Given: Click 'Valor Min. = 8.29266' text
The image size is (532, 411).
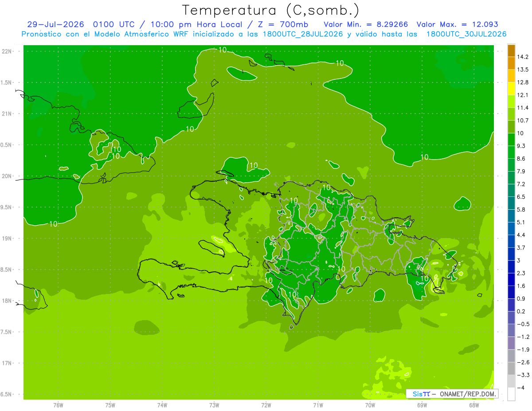Looking at the screenshot, I should click(x=366, y=24).
